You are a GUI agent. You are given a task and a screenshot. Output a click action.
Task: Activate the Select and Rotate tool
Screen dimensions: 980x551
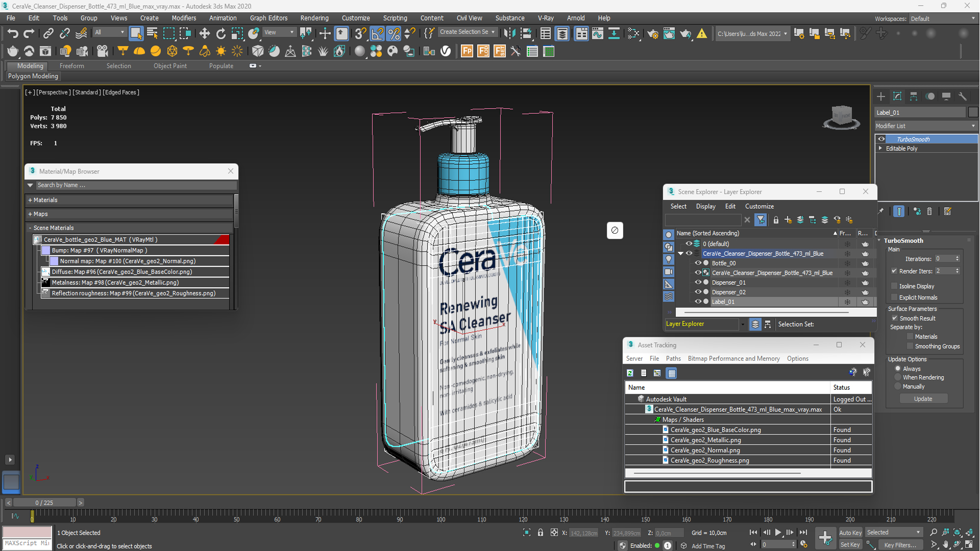coord(220,34)
